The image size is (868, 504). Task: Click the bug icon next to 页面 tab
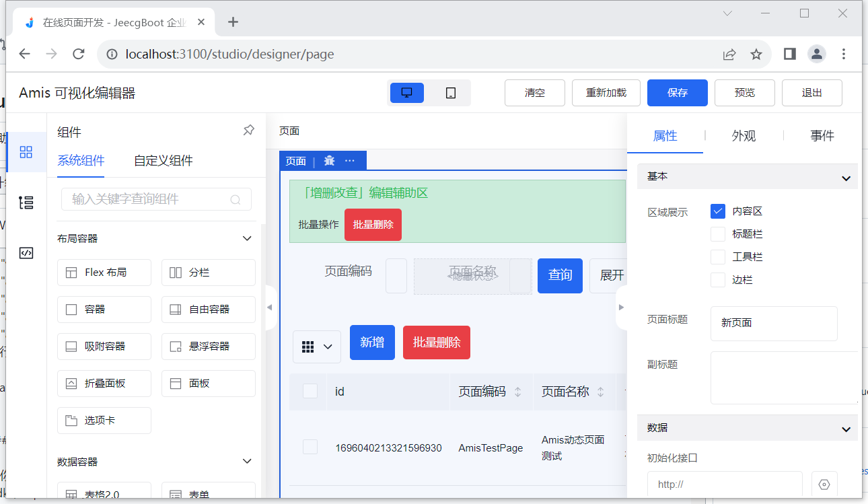pyautogui.click(x=329, y=160)
